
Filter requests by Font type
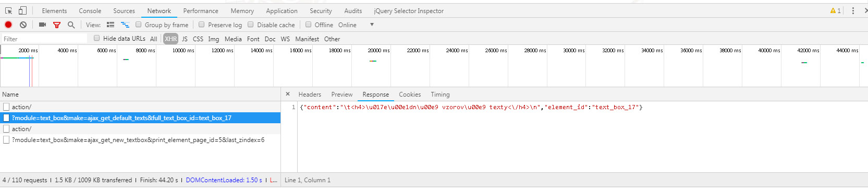click(x=253, y=39)
